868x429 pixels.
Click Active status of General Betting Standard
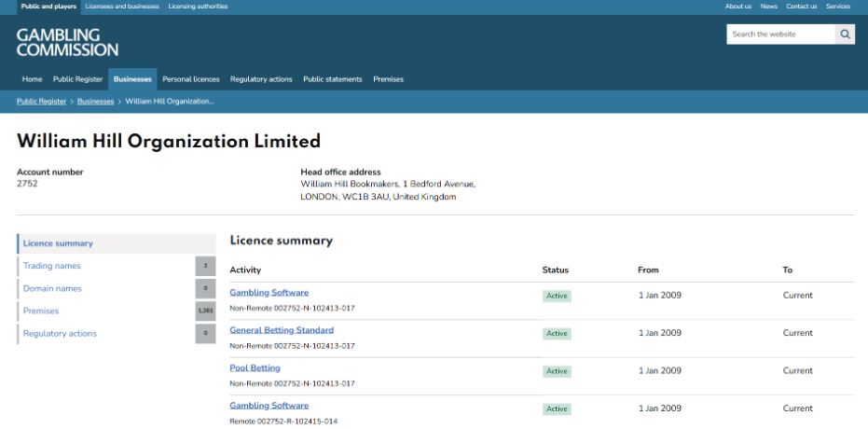click(x=557, y=334)
